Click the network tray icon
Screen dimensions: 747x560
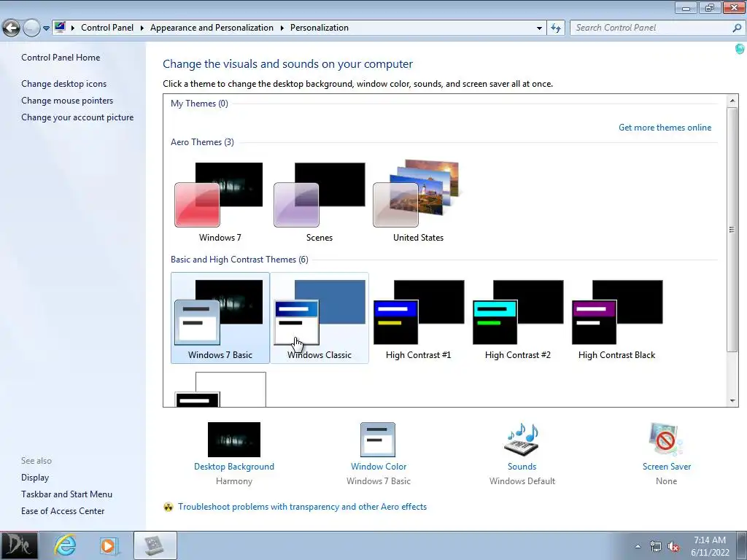coord(656,546)
